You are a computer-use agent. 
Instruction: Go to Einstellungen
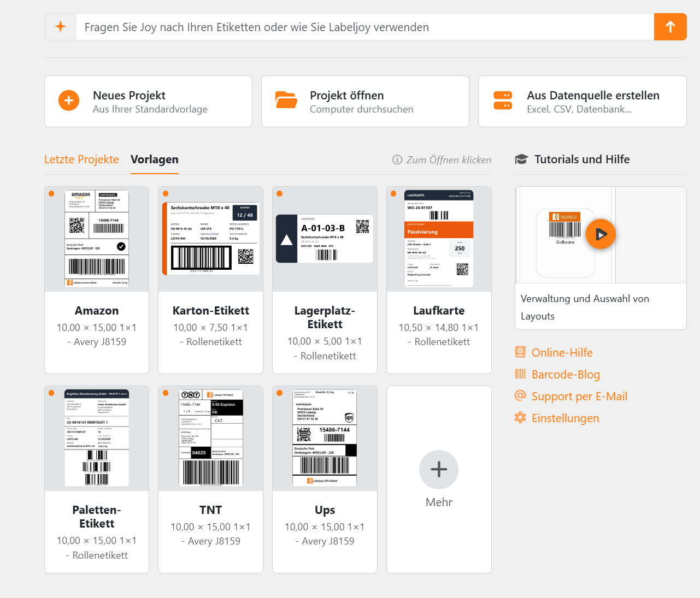[x=566, y=418]
